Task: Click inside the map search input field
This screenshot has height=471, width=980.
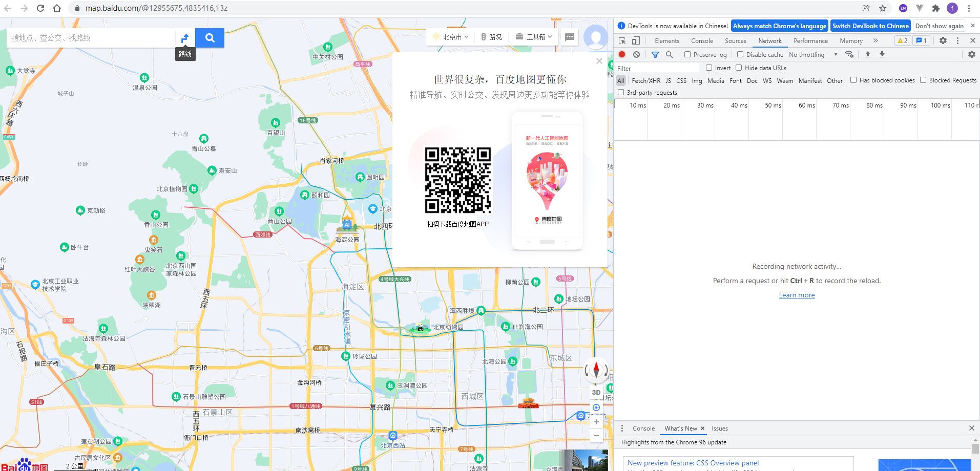Action: click(x=87, y=37)
